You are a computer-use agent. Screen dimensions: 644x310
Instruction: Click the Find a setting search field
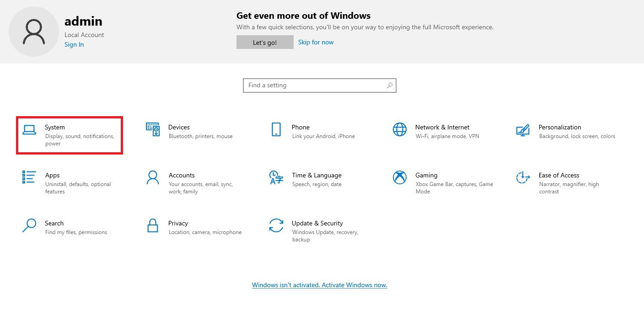(319, 85)
